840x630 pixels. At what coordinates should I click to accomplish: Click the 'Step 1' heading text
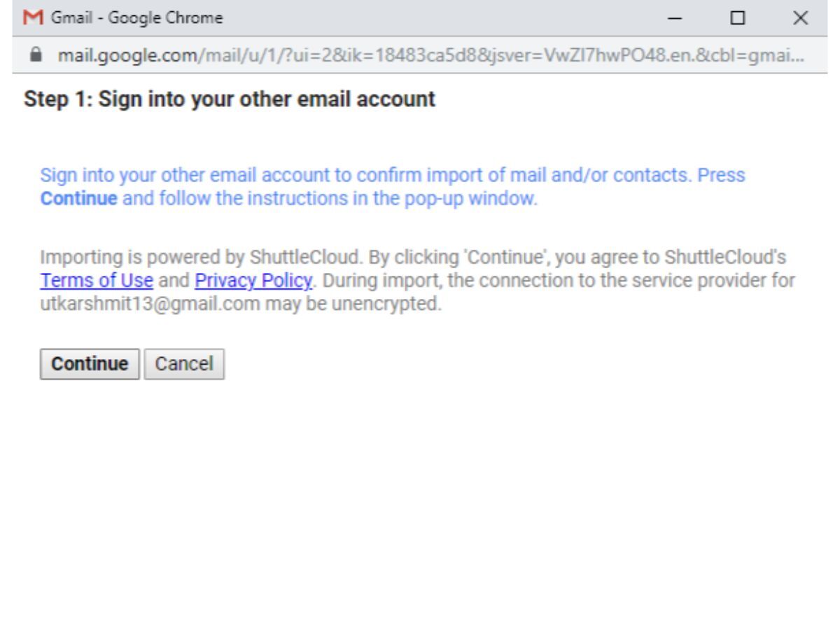click(230, 100)
